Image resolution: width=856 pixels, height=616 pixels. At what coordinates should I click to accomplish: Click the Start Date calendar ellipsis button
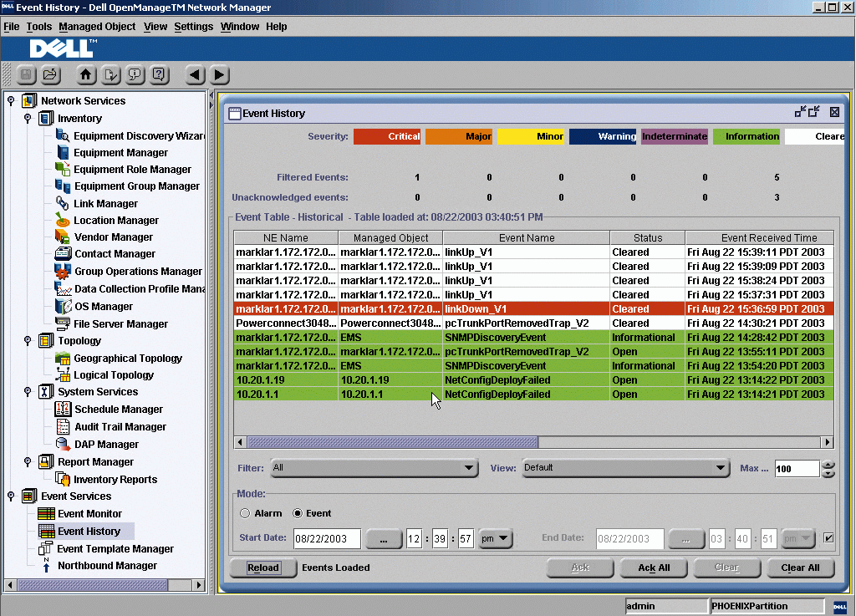coord(383,538)
